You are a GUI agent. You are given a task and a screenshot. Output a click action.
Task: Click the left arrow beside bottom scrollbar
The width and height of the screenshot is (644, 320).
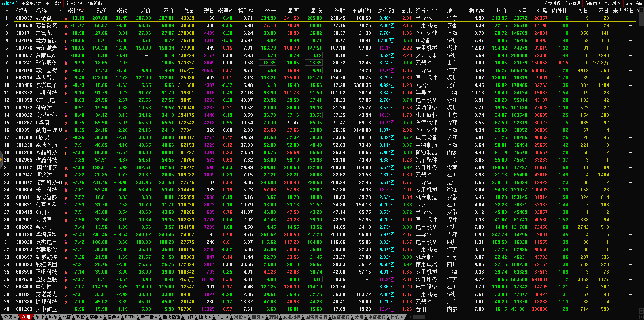[410, 317]
